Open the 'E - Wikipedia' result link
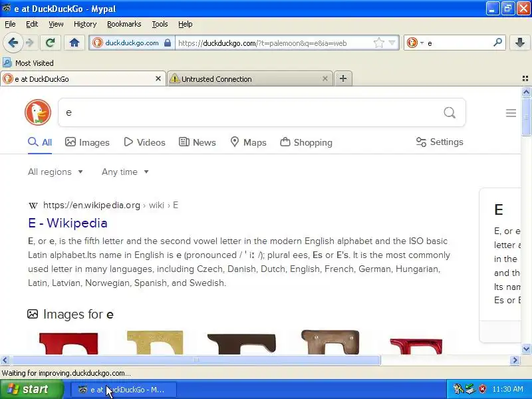 click(x=68, y=223)
